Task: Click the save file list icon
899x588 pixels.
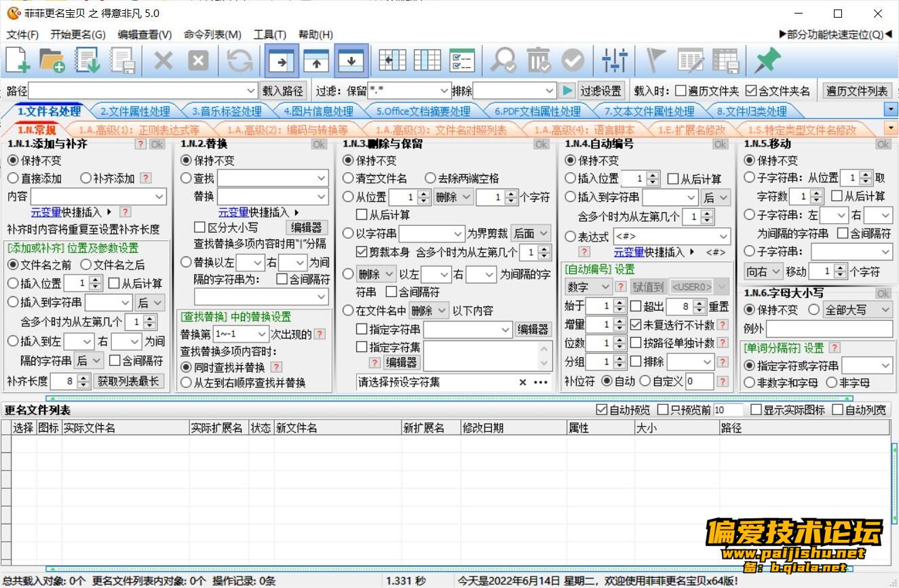Action: coord(122,61)
